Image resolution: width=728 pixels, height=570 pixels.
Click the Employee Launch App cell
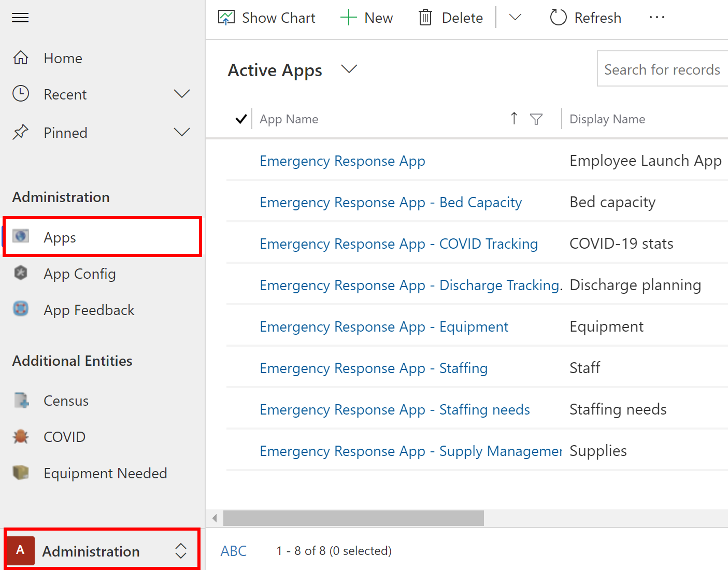pyautogui.click(x=646, y=161)
